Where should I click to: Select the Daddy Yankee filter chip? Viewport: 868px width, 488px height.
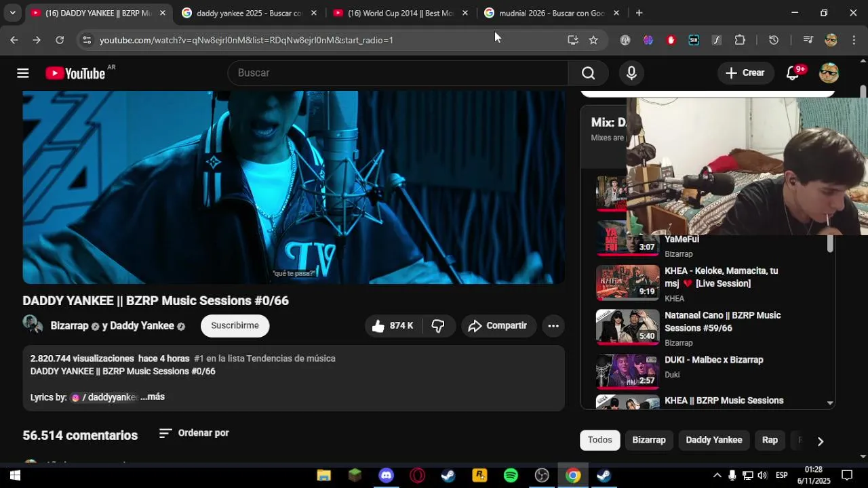click(714, 440)
